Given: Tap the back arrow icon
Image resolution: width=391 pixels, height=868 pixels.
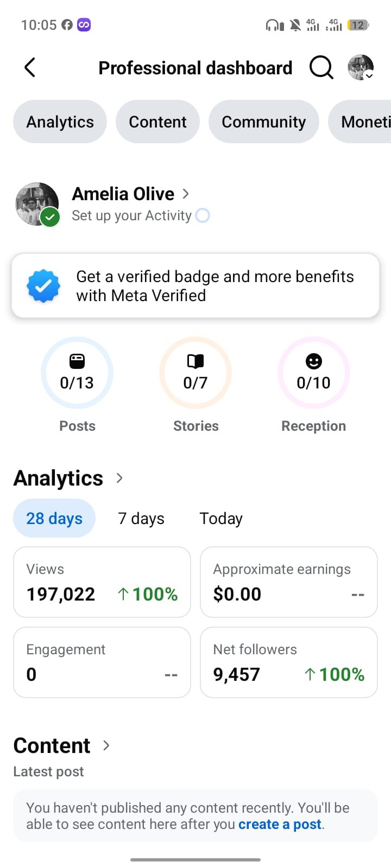Looking at the screenshot, I should click(30, 68).
